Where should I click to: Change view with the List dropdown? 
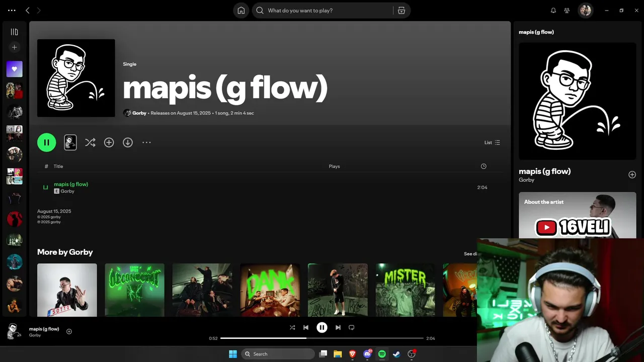click(492, 142)
